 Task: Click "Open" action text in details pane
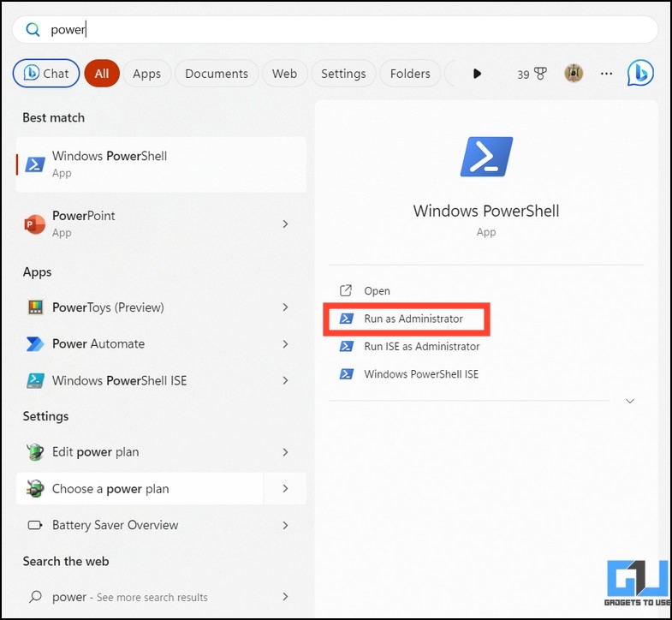378,291
